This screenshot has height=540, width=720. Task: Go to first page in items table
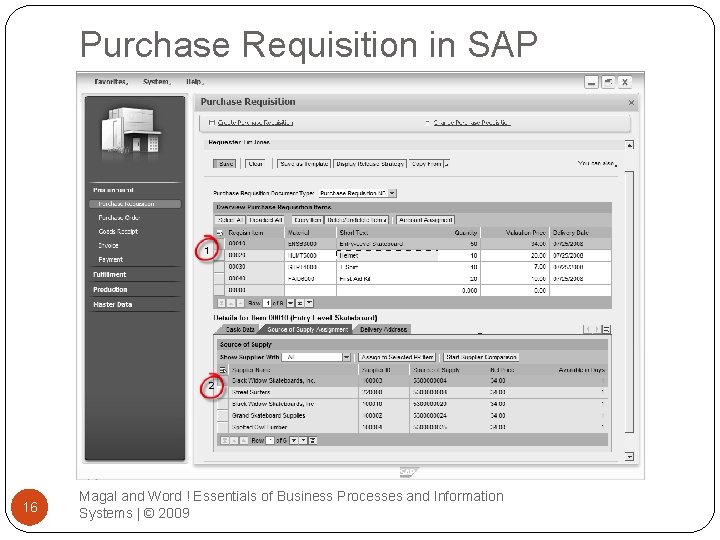click(221, 303)
